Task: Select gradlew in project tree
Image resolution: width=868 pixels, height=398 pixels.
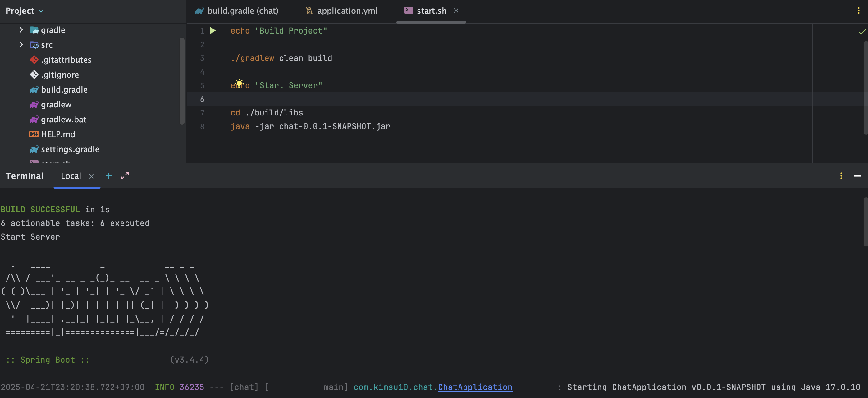Action: click(x=56, y=104)
